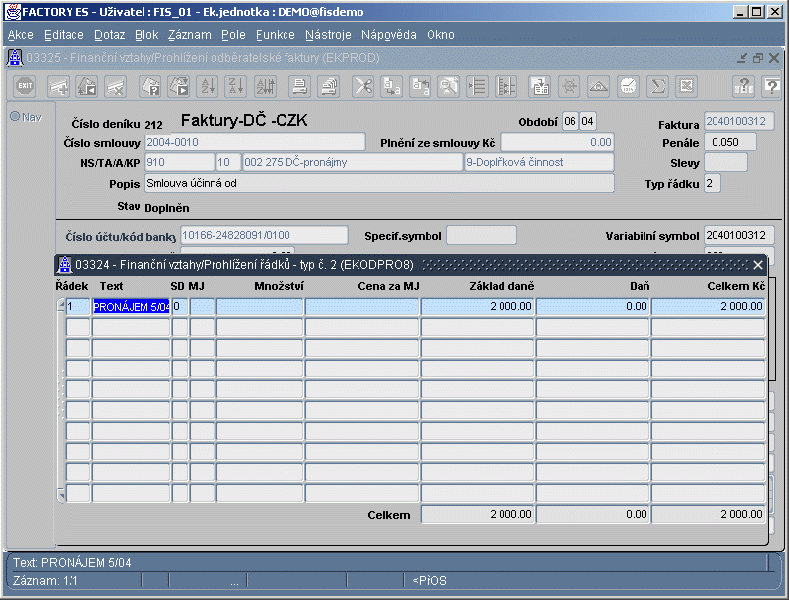Click the empty Specif.symbol field
The image size is (789, 600).
(x=481, y=235)
